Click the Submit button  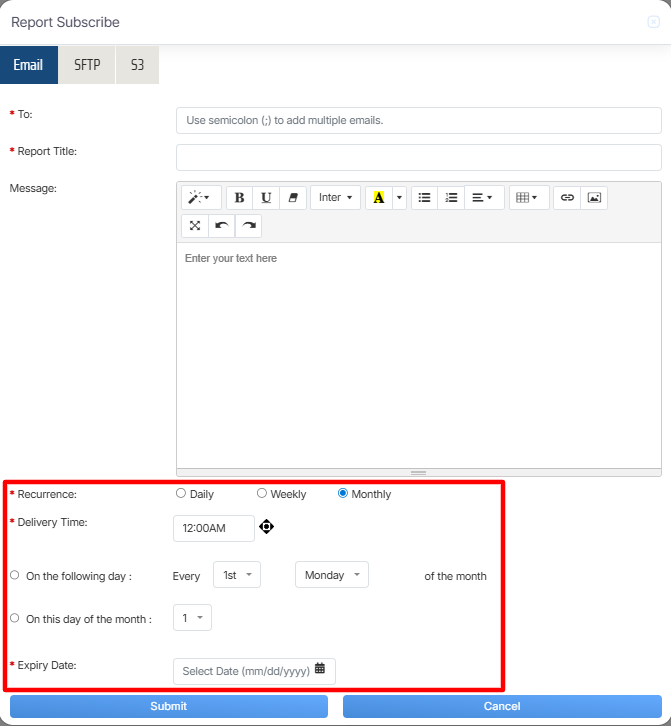point(168,706)
